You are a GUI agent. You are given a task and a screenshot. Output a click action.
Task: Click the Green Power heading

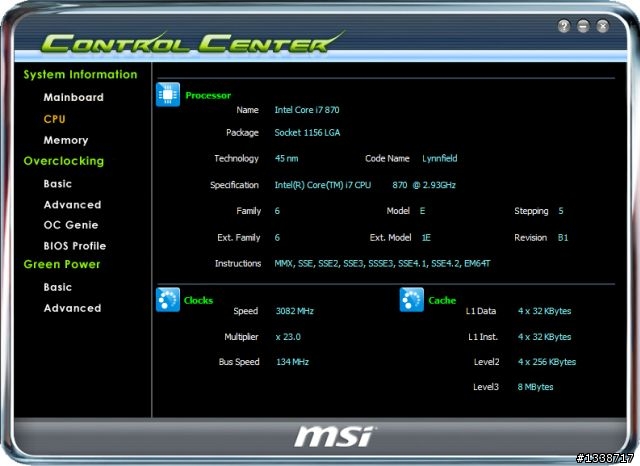tap(62, 264)
